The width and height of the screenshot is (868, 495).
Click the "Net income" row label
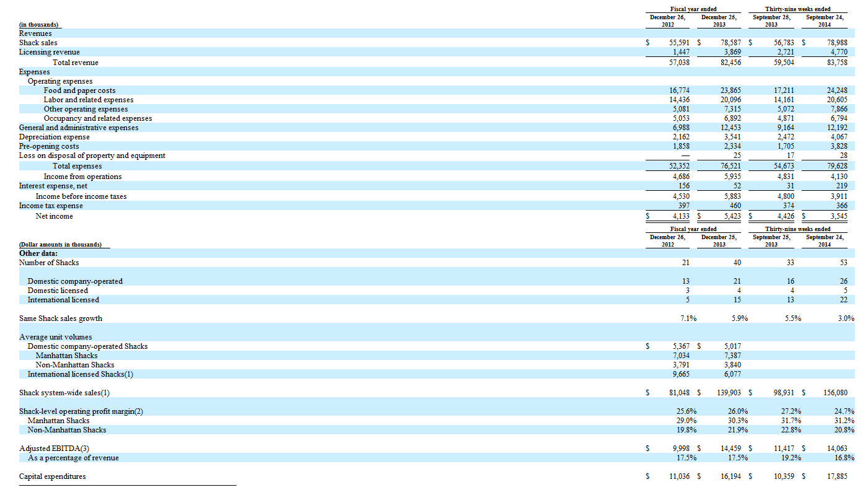click(54, 216)
